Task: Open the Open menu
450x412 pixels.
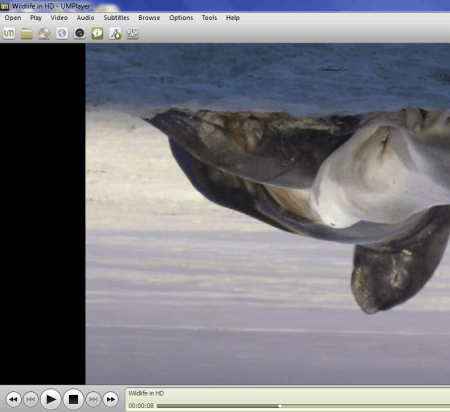Action: (13, 18)
